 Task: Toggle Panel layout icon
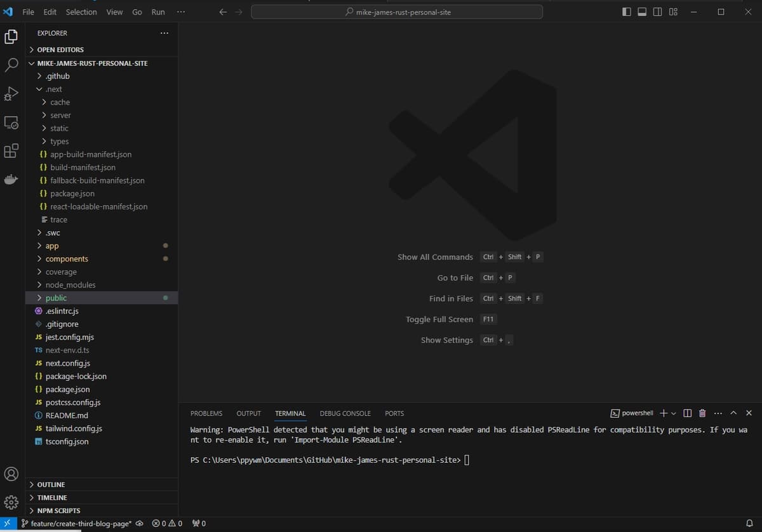[x=642, y=12]
